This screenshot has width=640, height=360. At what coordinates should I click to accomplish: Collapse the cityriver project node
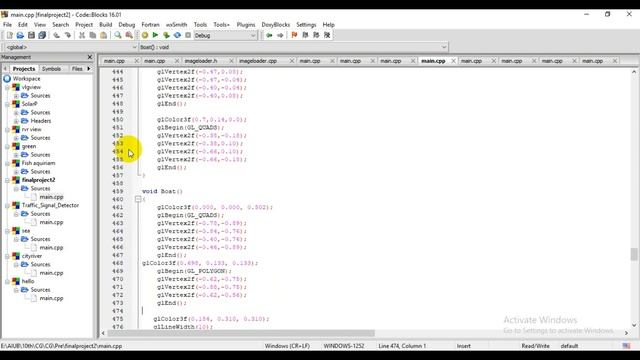[x=7, y=256]
